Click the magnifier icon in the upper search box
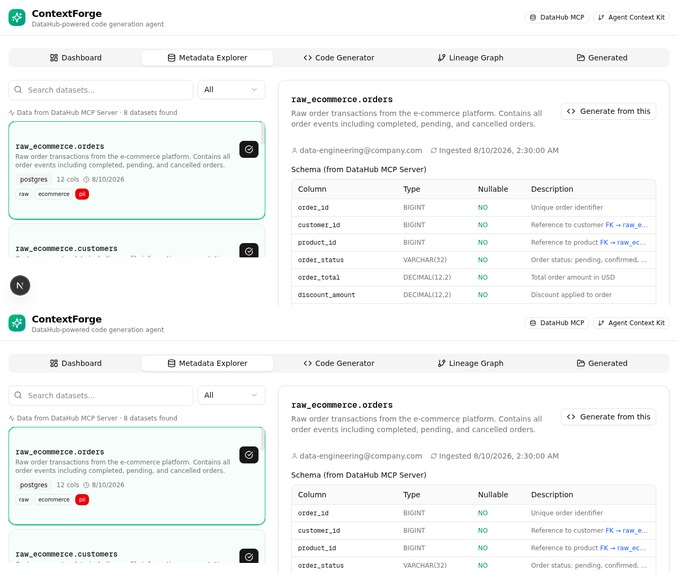 click(18, 90)
